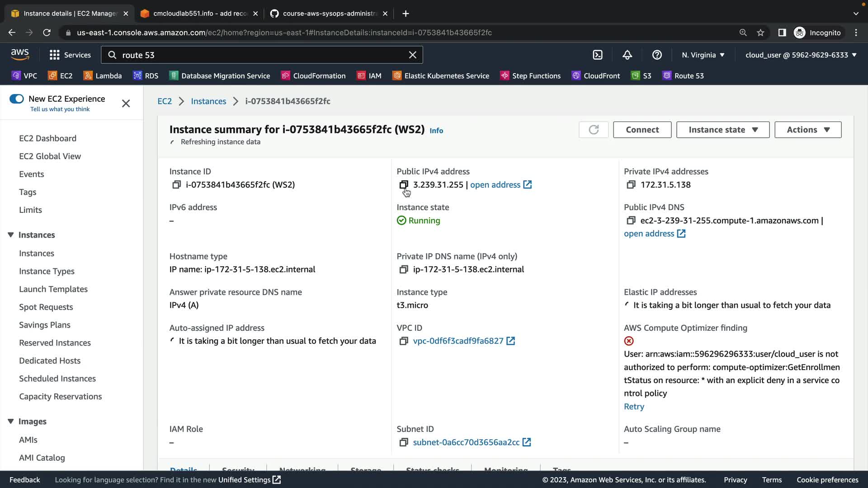Click the Connect button

[x=642, y=130]
